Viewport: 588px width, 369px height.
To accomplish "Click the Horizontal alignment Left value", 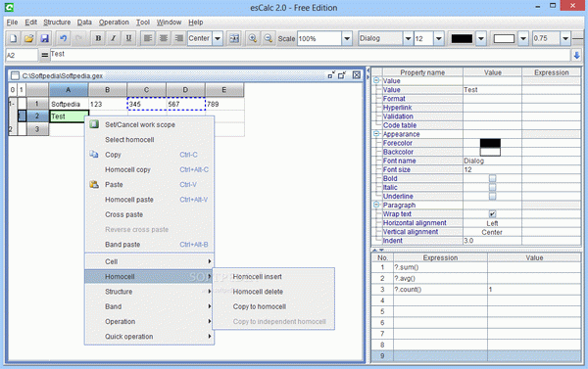I will pos(492,223).
